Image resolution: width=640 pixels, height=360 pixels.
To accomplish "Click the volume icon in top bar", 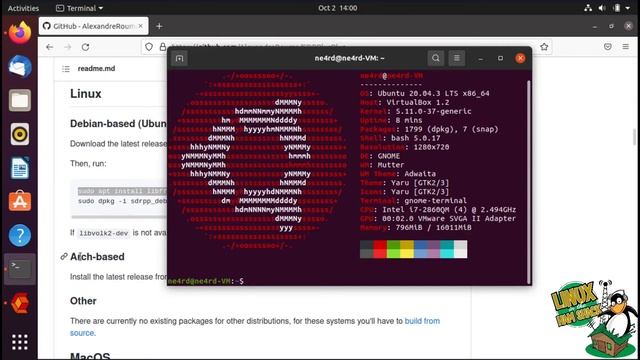I will coord(602,8).
